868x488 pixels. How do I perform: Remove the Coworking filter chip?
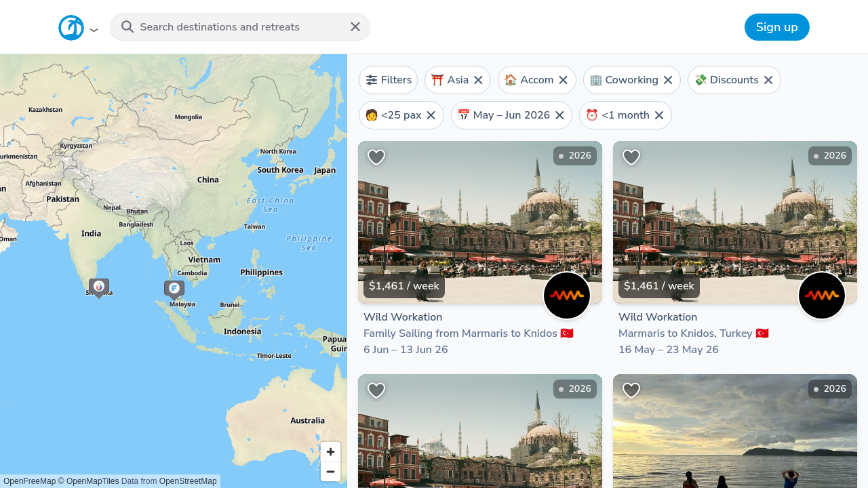coord(668,80)
